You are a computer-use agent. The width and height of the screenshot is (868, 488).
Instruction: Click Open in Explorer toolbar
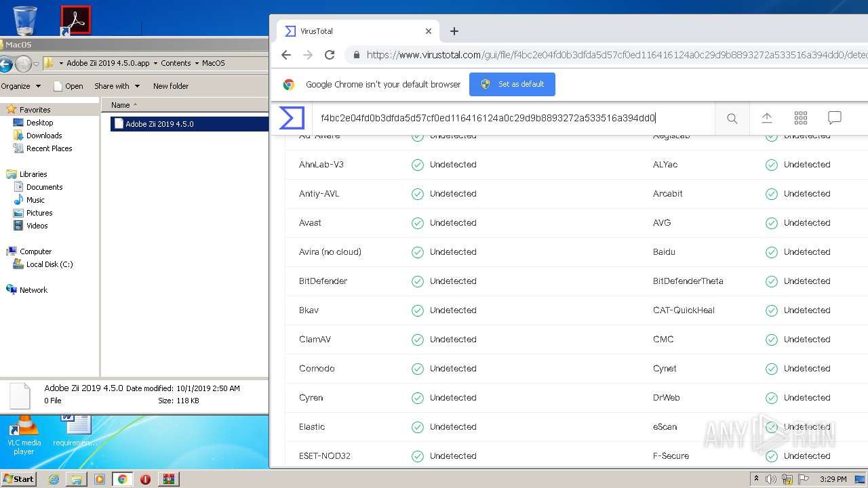coord(68,86)
